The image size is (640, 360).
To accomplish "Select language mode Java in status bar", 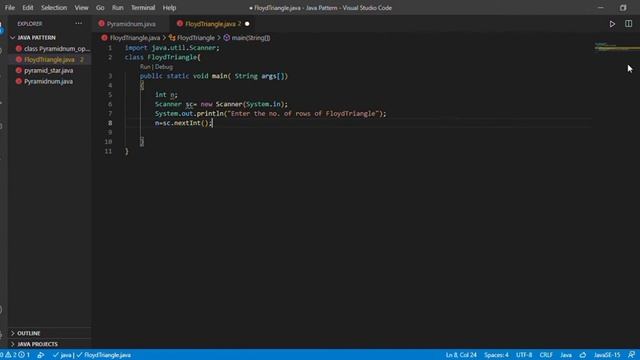I will coord(566,355).
